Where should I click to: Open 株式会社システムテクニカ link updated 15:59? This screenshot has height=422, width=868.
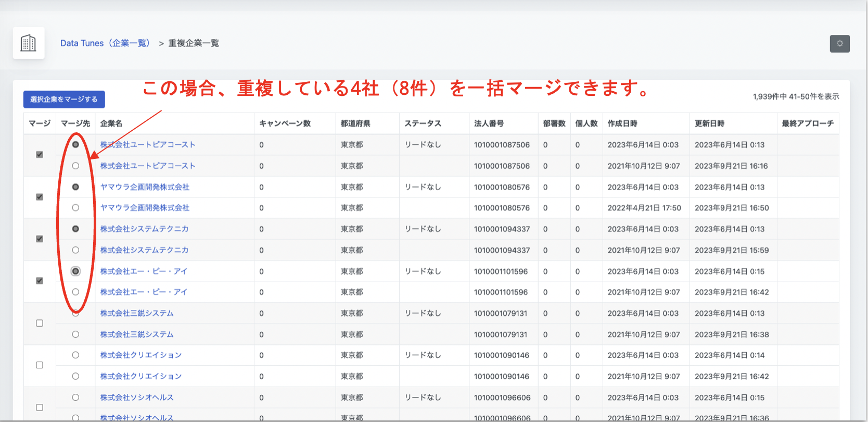(x=144, y=250)
